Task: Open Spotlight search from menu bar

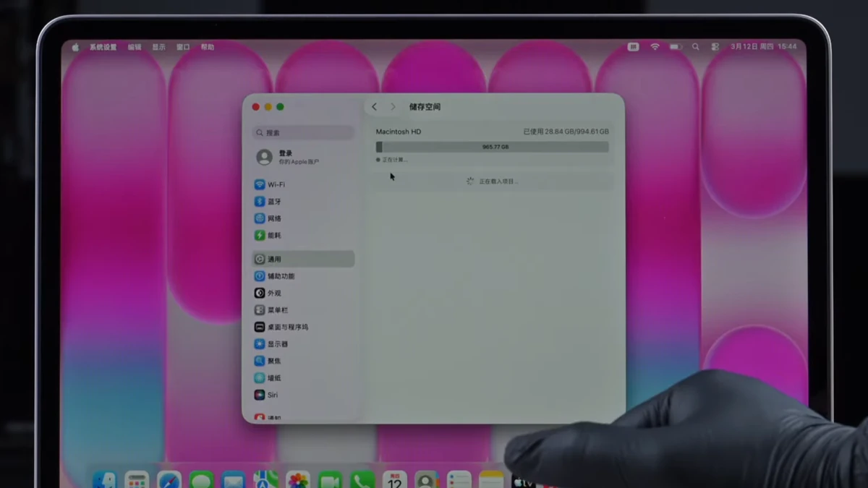Action: [695, 47]
